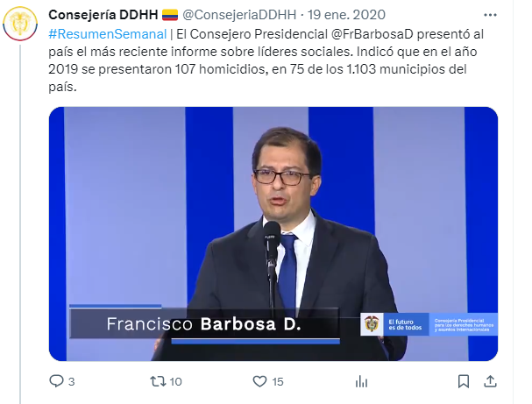
Task: View tweet analytics bar chart icon
Action: pyautogui.click(x=362, y=382)
